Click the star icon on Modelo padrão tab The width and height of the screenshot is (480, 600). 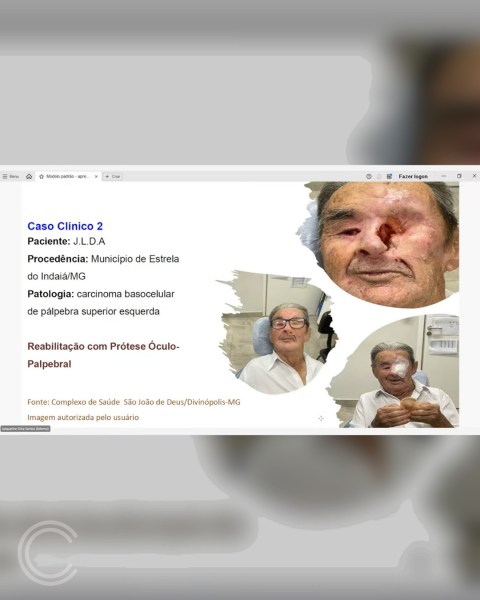pos(41,176)
